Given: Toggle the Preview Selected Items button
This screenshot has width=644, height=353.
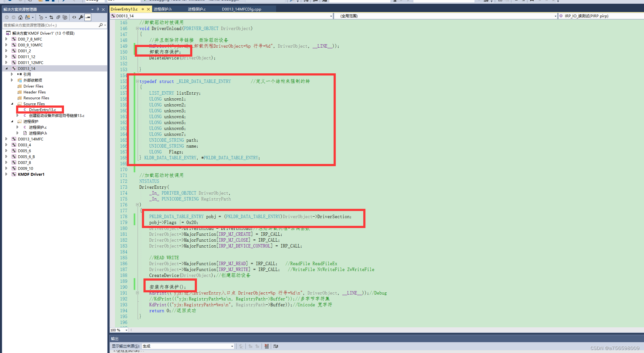Looking at the screenshot, I should click(88, 17).
